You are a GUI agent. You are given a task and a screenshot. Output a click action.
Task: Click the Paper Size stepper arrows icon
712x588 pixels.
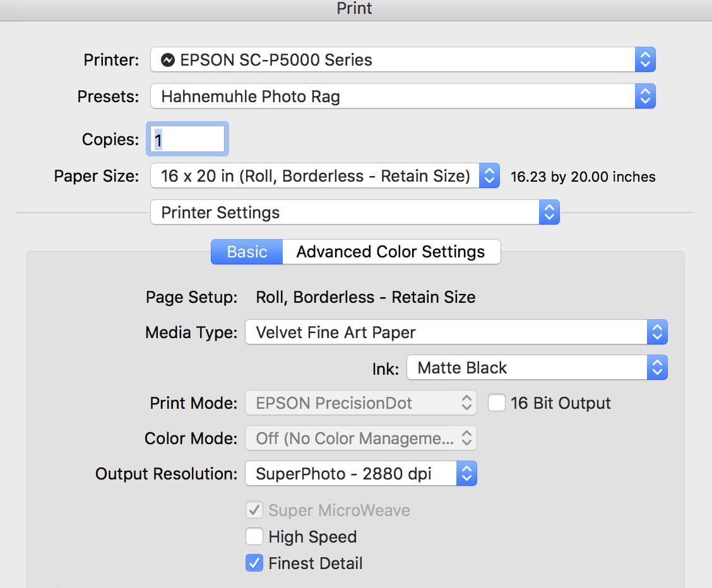489,177
